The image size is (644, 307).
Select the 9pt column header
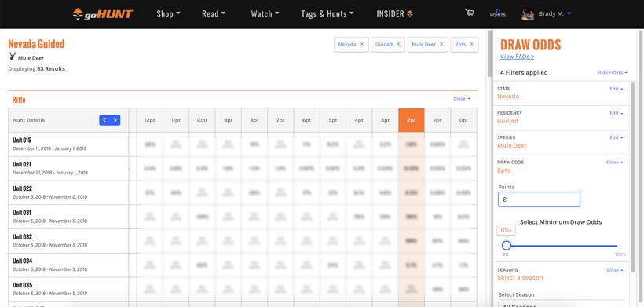point(228,120)
